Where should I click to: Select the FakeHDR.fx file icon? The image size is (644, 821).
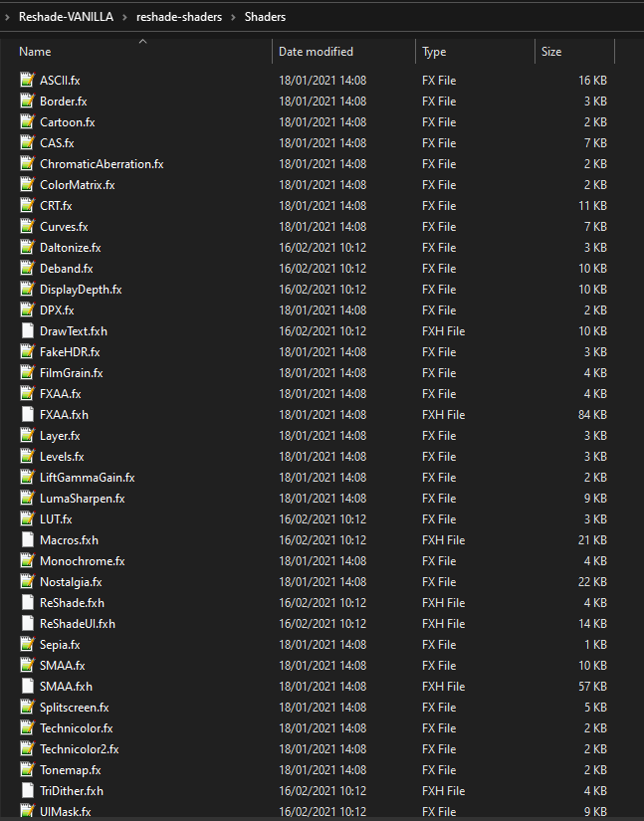click(27, 352)
